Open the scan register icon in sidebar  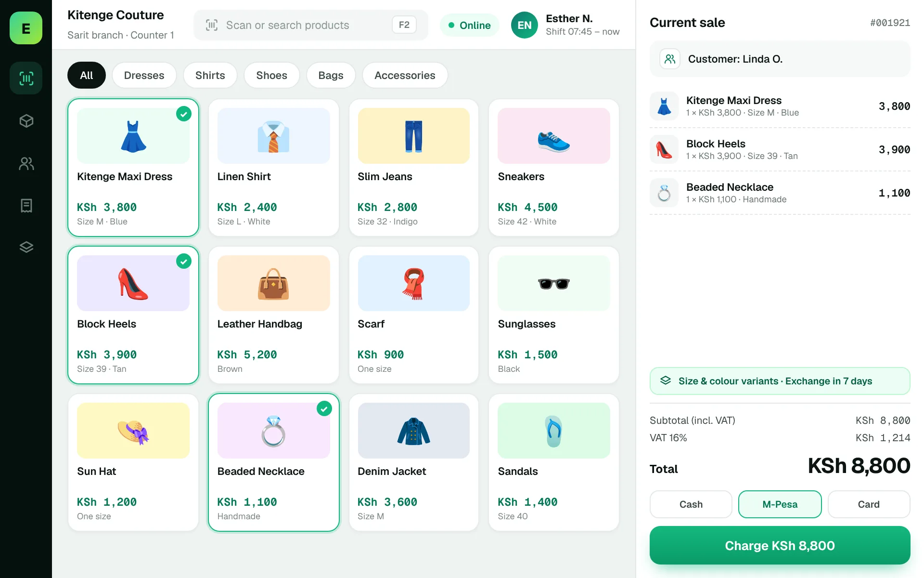pos(26,78)
